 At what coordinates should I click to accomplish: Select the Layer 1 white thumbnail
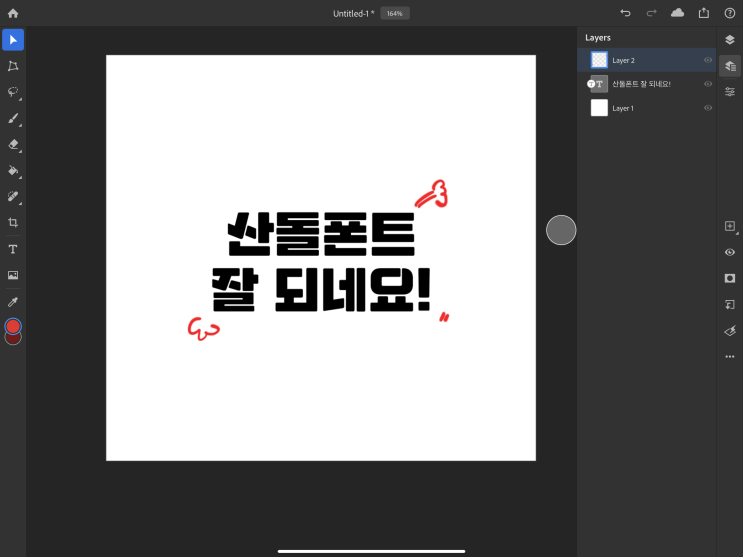click(x=599, y=108)
